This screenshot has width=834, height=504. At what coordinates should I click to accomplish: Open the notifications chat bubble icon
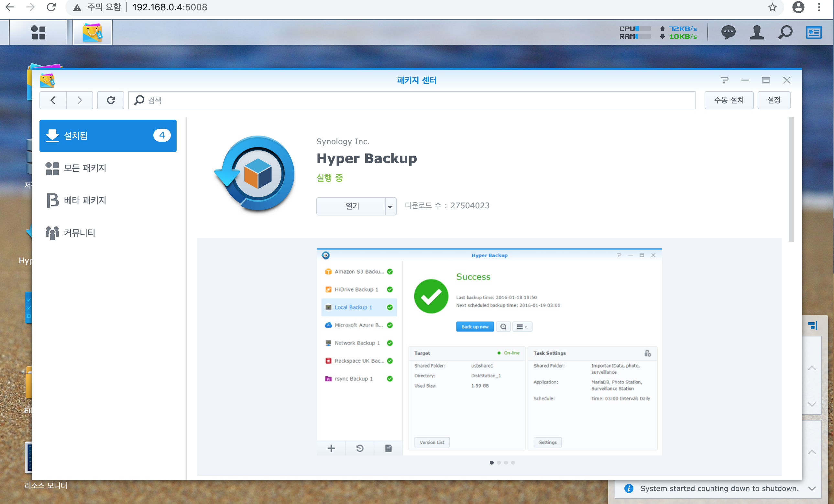(x=728, y=32)
